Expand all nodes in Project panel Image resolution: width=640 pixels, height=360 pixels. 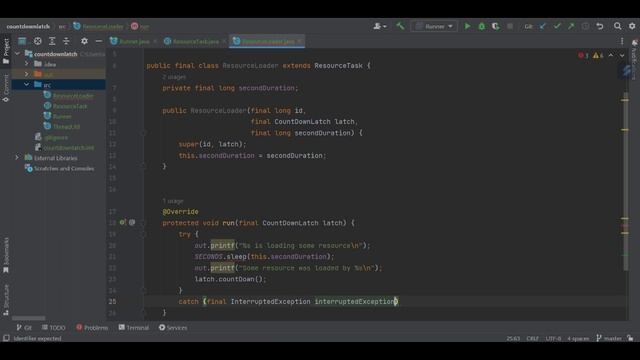[52, 41]
